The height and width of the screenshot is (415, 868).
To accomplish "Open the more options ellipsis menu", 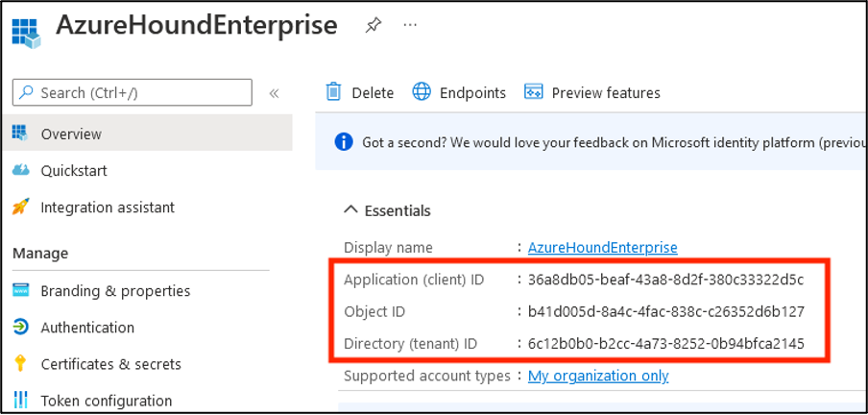I will (411, 26).
